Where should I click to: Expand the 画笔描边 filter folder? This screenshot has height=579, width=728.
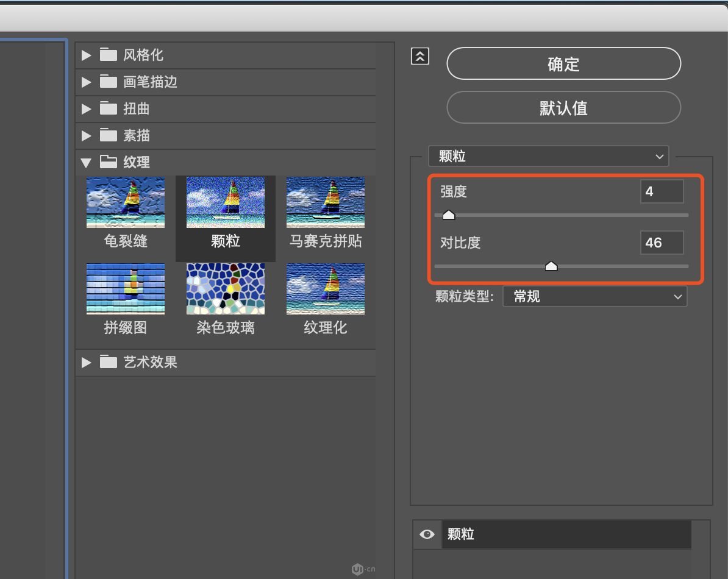tap(86, 82)
